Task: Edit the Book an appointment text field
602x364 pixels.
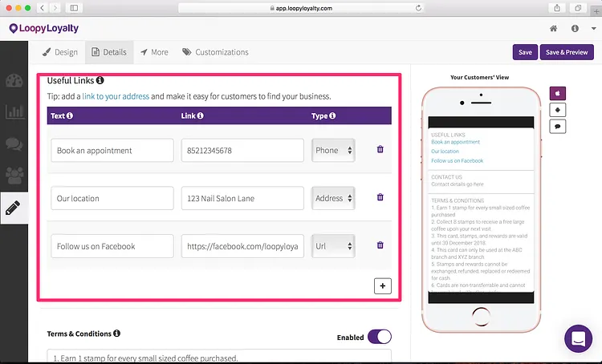Action: (112, 151)
